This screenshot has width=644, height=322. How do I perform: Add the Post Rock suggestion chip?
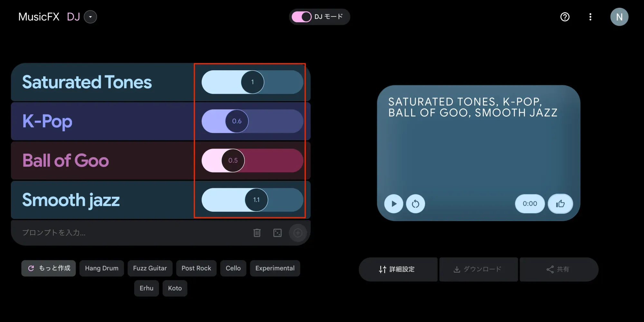pos(196,268)
